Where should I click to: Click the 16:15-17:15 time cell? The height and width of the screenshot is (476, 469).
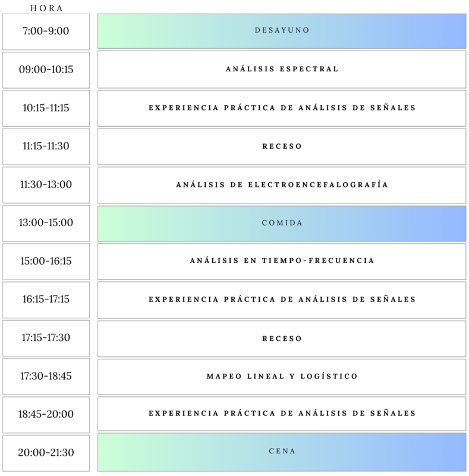[x=46, y=300]
